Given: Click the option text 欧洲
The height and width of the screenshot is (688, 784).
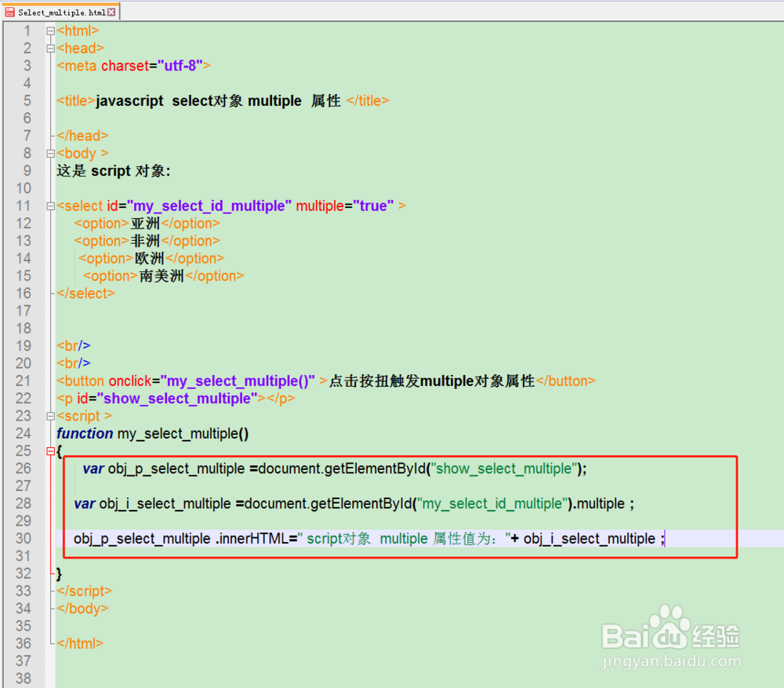Looking at the screenshot, I should coord(150,259).
